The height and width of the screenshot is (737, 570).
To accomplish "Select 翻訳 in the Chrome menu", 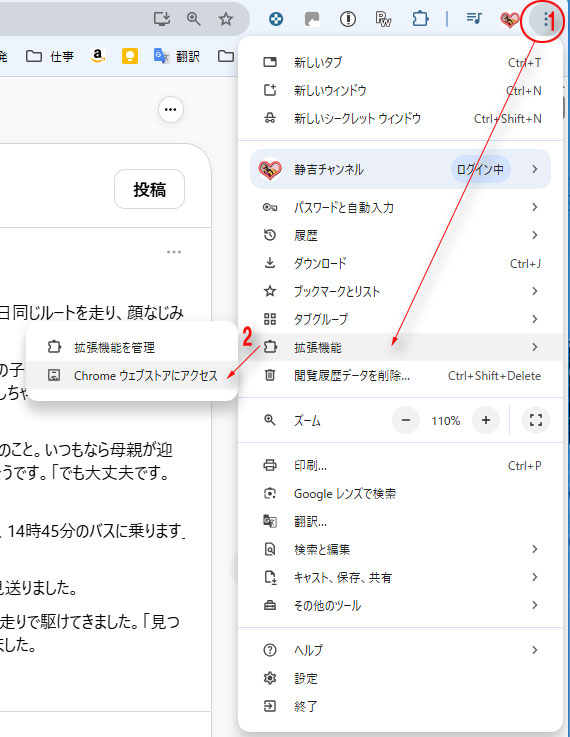I will tap(400, 521).
